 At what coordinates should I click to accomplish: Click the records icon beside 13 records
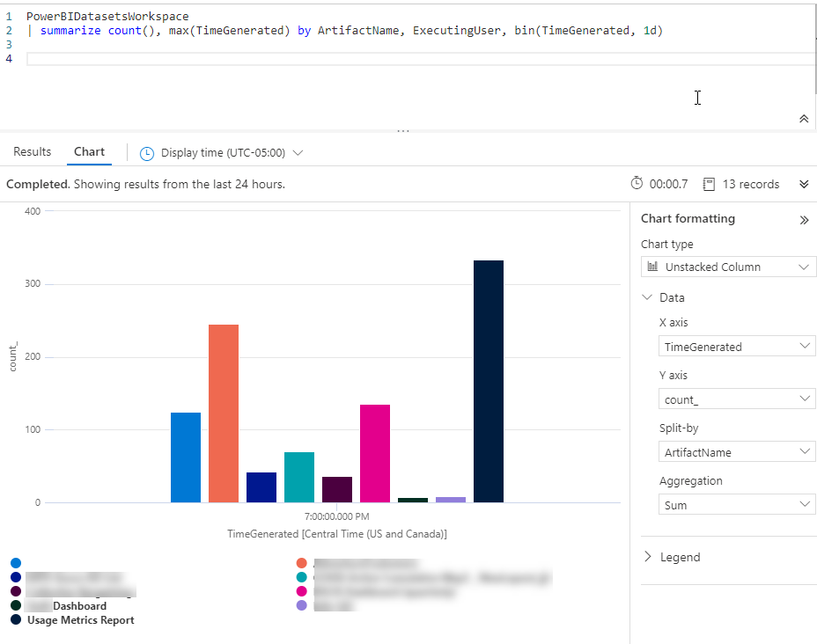(709, 184)
